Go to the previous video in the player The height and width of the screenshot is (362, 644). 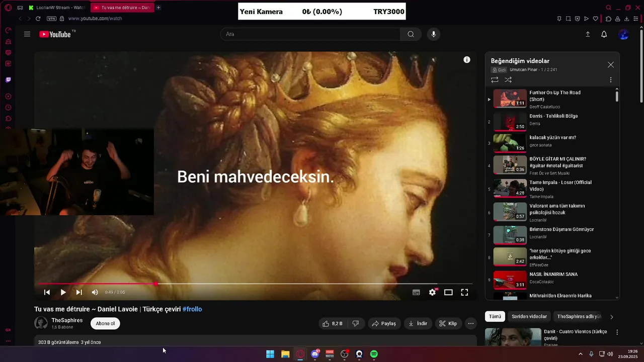point(47,292)
